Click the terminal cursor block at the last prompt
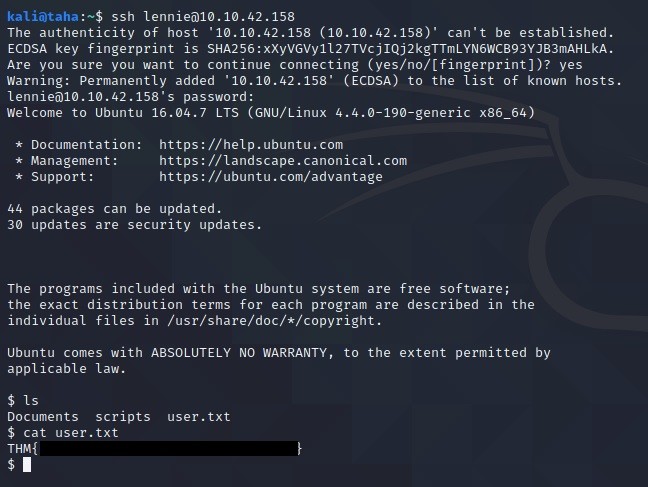 coord(27,465)
